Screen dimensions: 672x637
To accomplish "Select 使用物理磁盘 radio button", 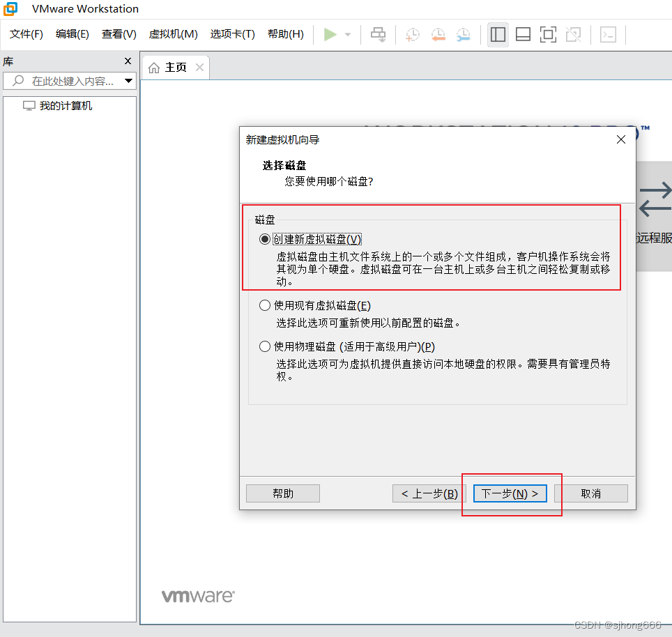I will pos(264,346).
